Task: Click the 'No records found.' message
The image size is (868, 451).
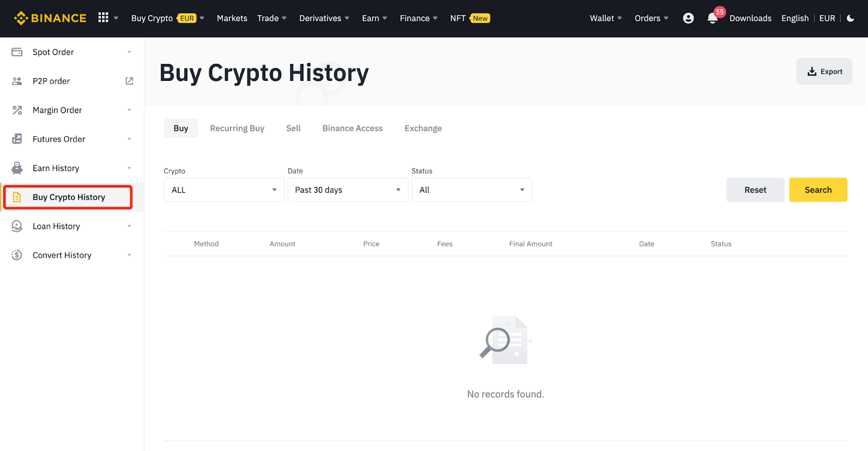Action: coord(506,394)
